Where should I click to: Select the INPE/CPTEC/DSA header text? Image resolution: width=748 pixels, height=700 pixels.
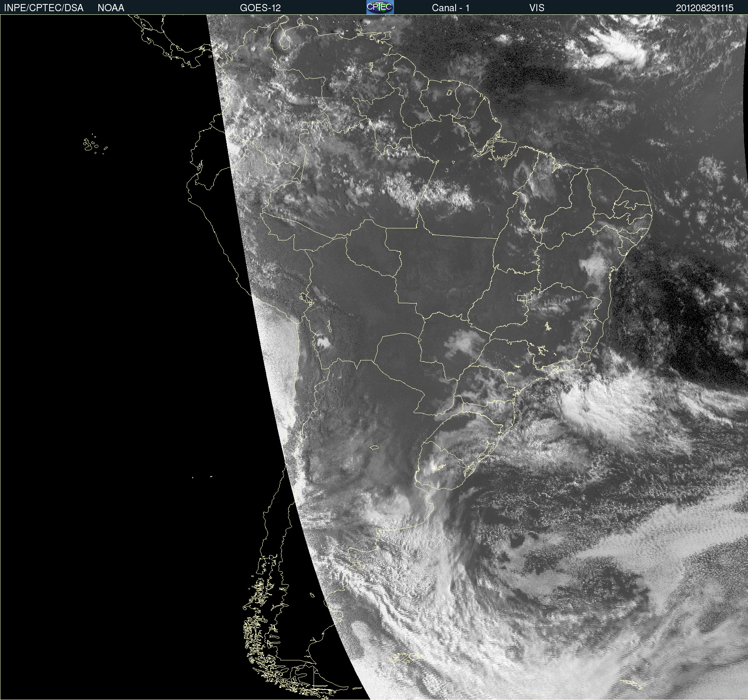click(x=44, y=8)
